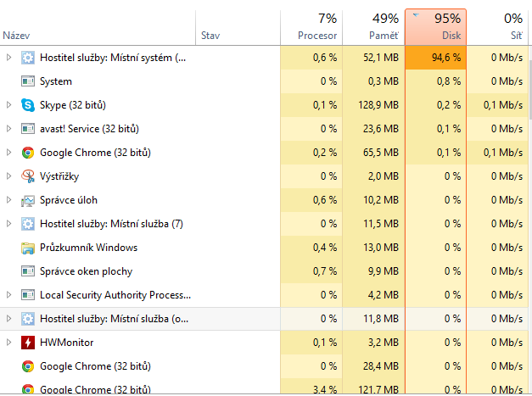Sort processes by the Název column

(17, 36)
